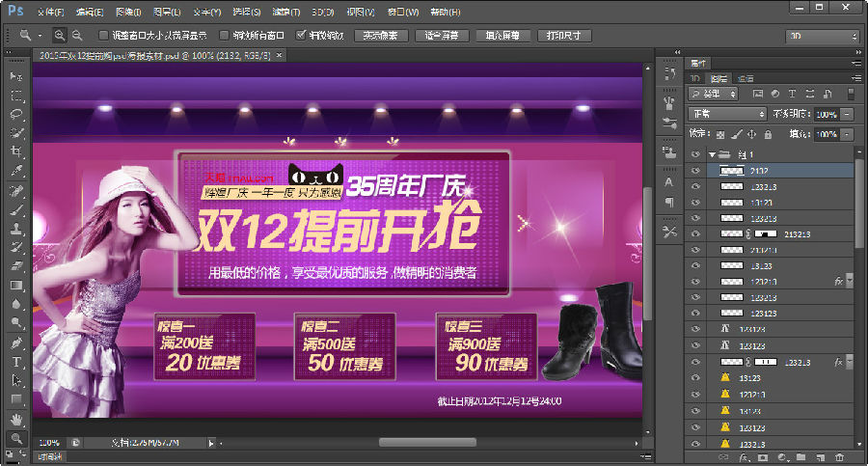
Task: Select the Horizontal Type tool
Action: [x=16, y=363]
